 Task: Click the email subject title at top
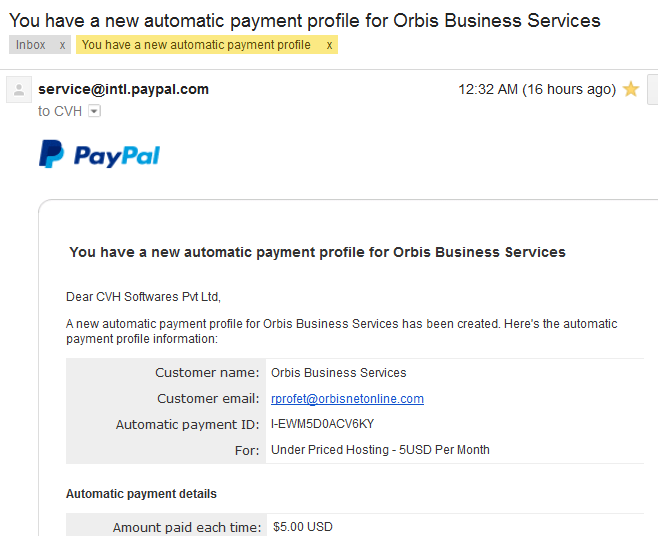click(305, 20)
